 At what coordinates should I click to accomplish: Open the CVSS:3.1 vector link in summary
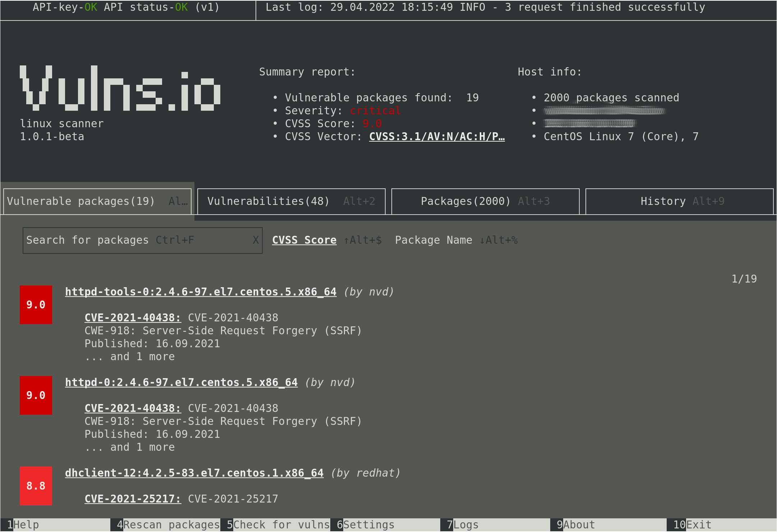click(x=437, y=137)
